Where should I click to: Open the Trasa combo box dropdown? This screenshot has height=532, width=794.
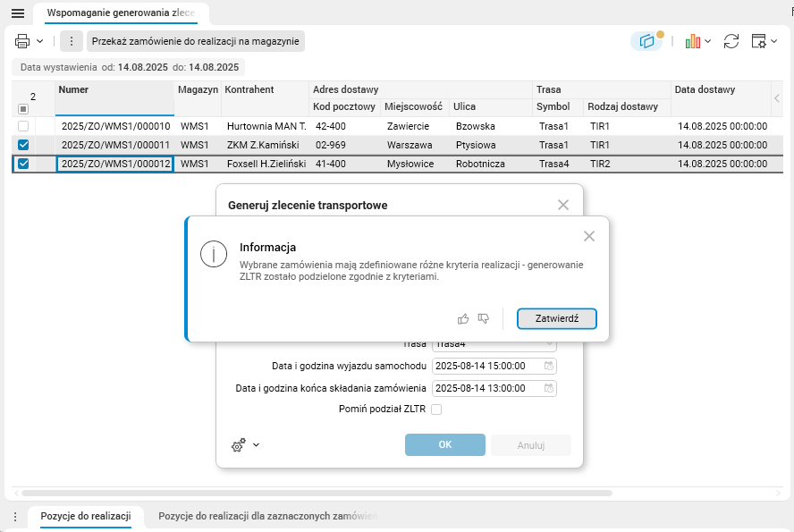pyautogui.click(x=549, y=345)
